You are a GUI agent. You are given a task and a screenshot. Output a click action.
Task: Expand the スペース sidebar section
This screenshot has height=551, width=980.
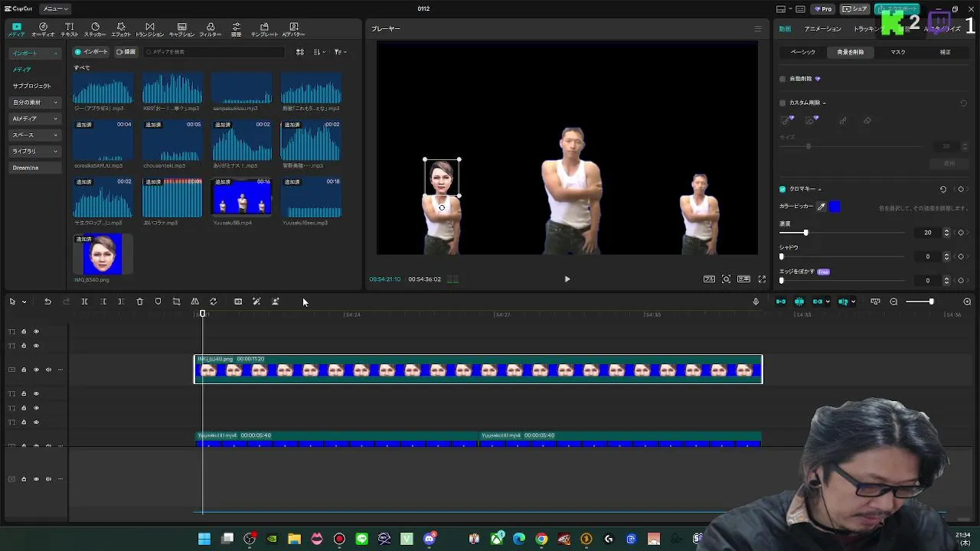(x=35, y=135)
